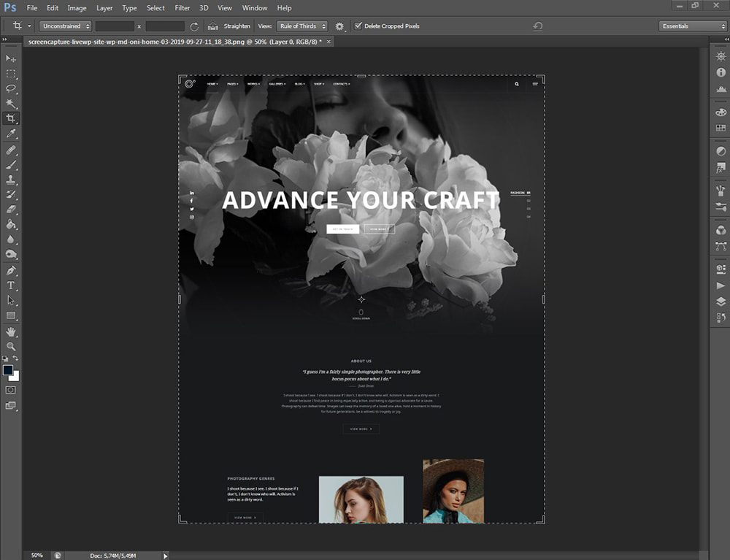This screenshot has width=730, height=560.
Task: Toggle Quick Mask mode
Action: point(11,390)
